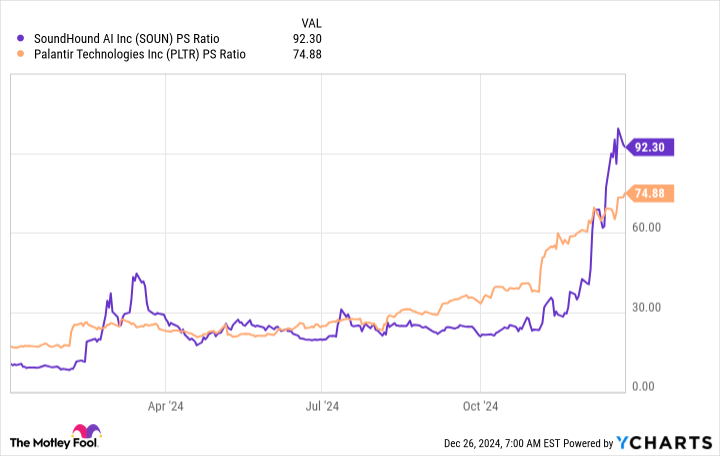Click the VAL column header

pos(311,23)
